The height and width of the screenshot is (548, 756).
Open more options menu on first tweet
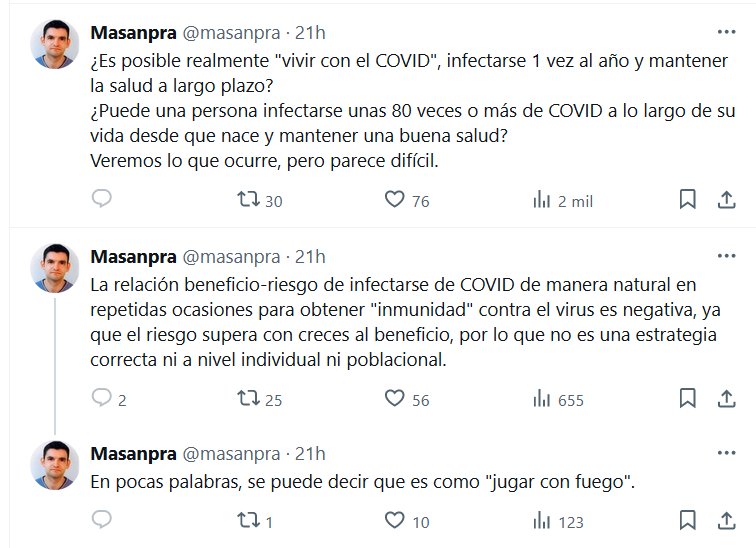point(726,32)
